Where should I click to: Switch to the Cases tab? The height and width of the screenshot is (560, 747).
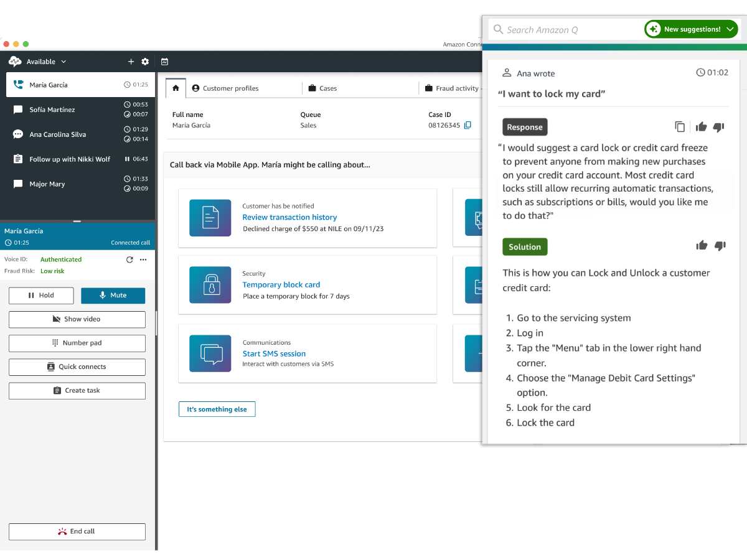[x=322, y=88]
